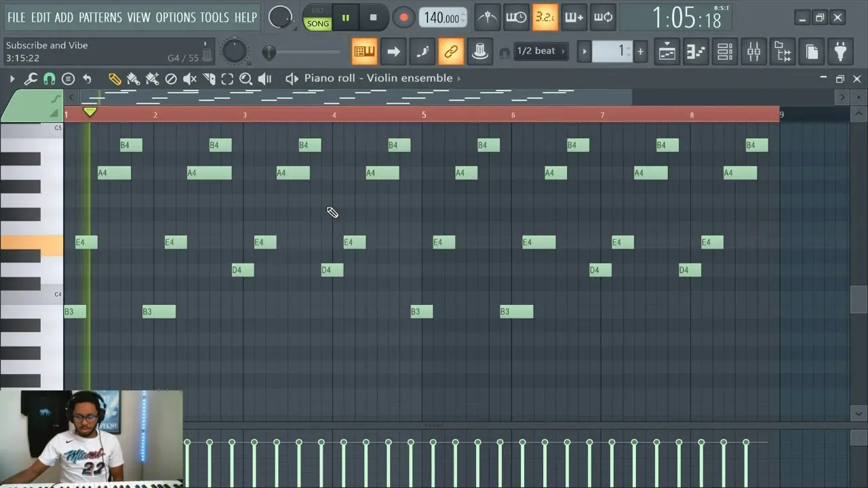
Task: Open the Playlist window
Action: click(x=667, y=52)
